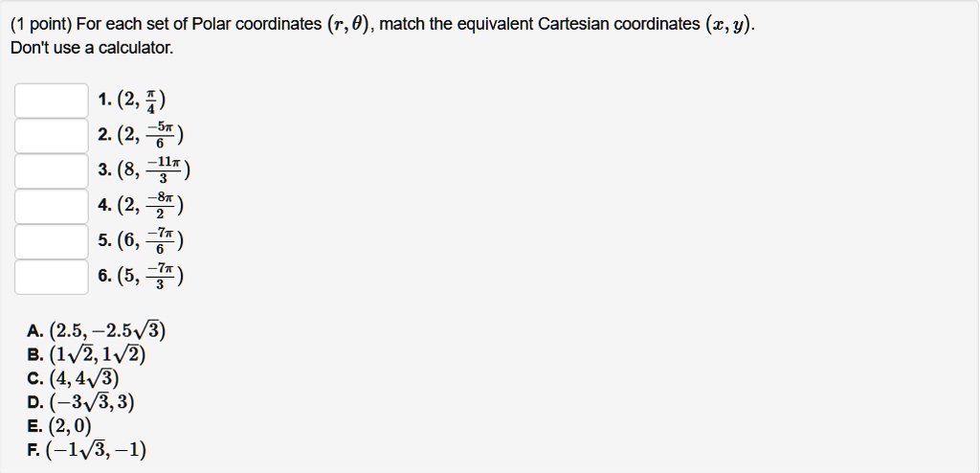Select the answer box for item 6
Screen dimensions: 980x473
pos(52,277)
